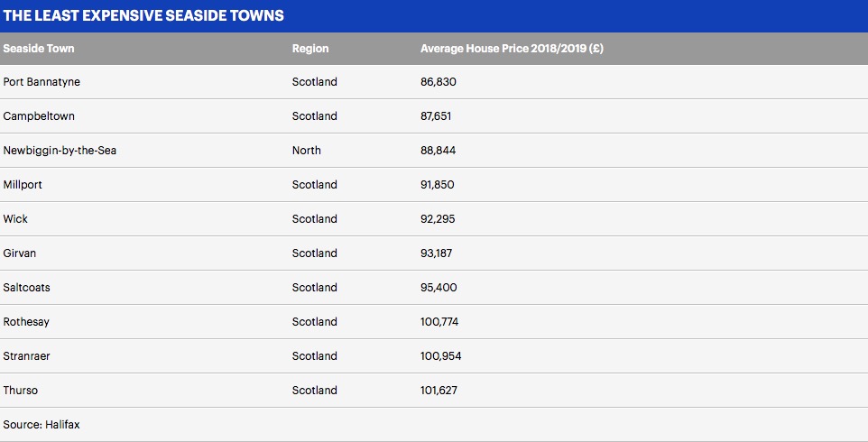Select the Rothesay town cell
The width and height of the screenshot is (868, 442).
(x=26, y=322)
